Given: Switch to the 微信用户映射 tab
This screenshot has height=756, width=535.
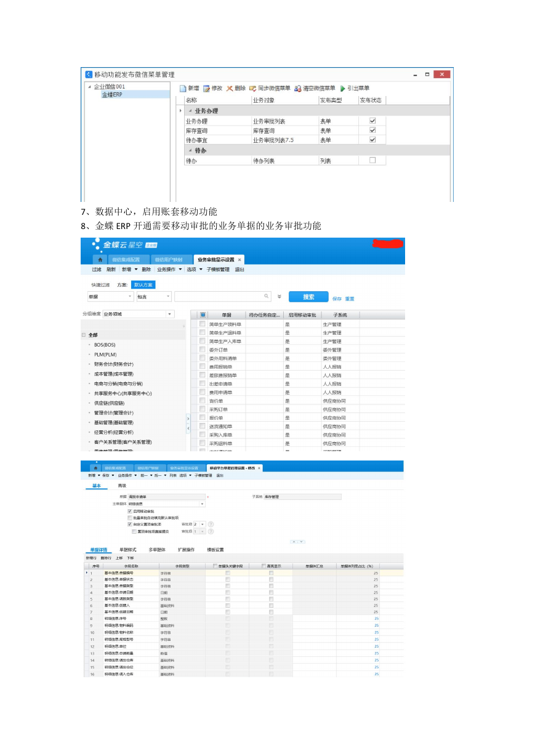Looking at the screenshot, I should coord(172,260).
